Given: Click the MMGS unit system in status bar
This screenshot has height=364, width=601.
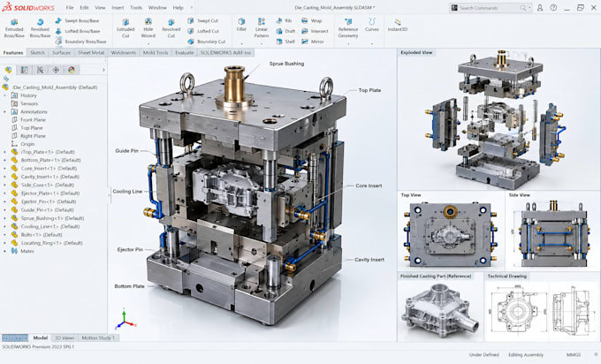Looking at the screenshot, I should [574, 355].
